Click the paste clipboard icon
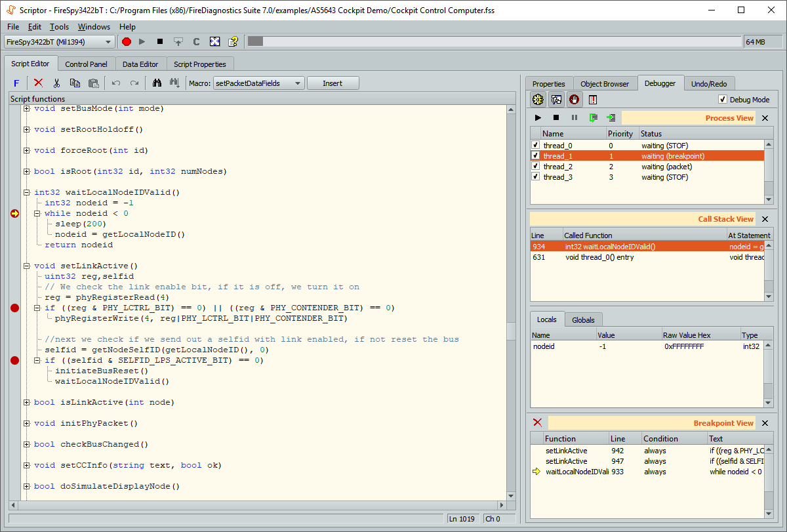787x532 pixels. coord(93,83)
